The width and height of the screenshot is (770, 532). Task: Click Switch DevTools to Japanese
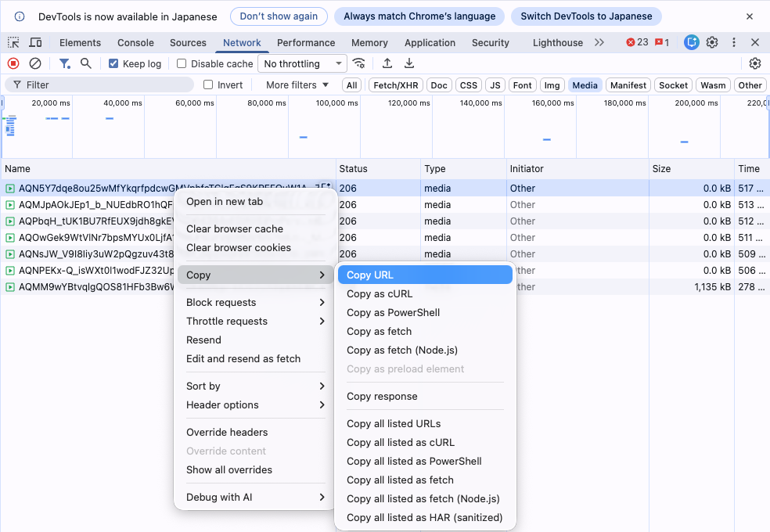586,16
